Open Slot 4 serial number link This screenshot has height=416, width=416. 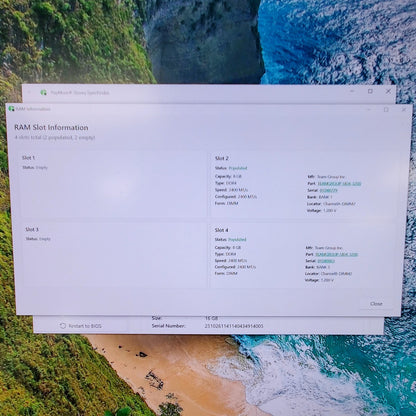(x=326, y=261)
